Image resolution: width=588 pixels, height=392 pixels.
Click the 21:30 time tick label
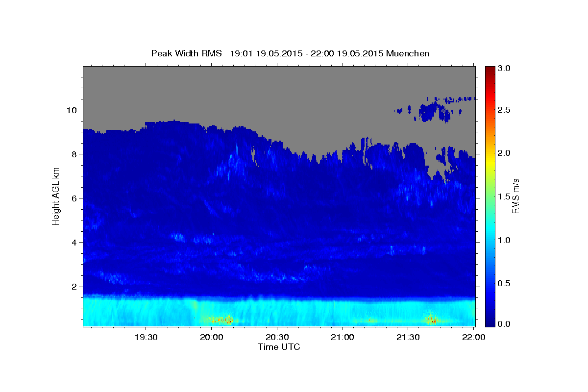[x=408, y=337]
